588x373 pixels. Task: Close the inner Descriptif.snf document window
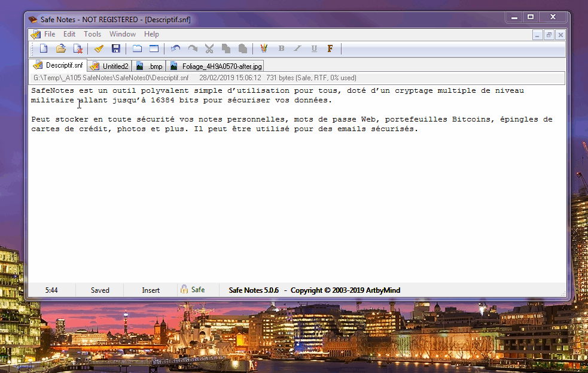tap(560, 35)
